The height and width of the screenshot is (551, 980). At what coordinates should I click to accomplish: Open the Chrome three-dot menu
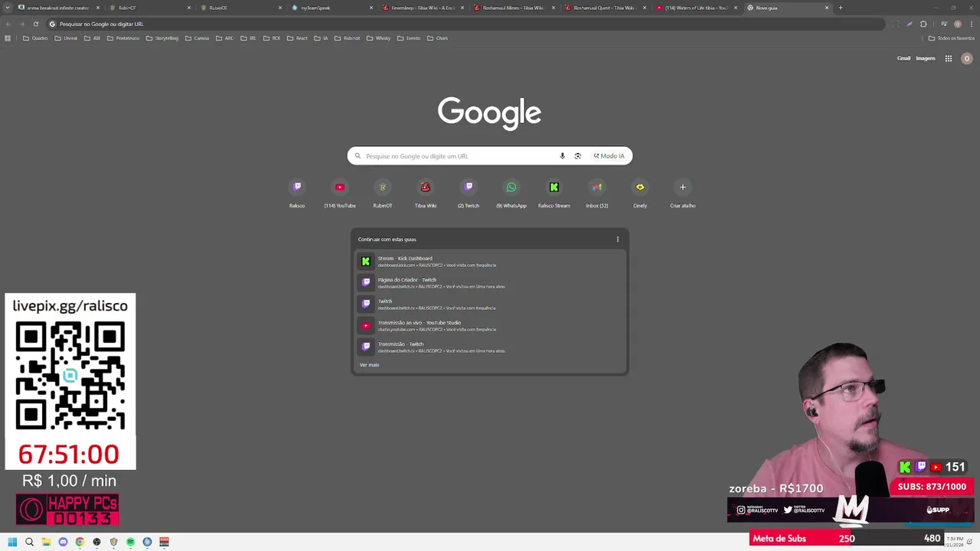click(971, 24)
